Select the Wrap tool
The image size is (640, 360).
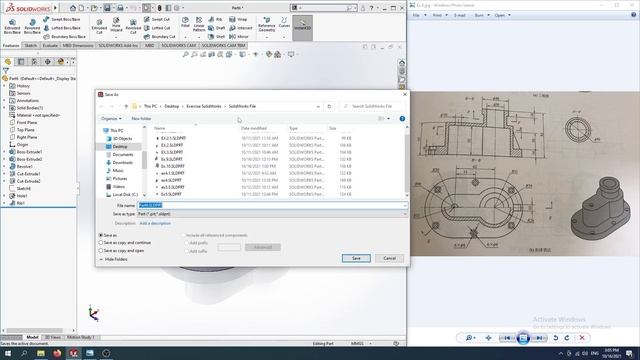coord(238,19)
